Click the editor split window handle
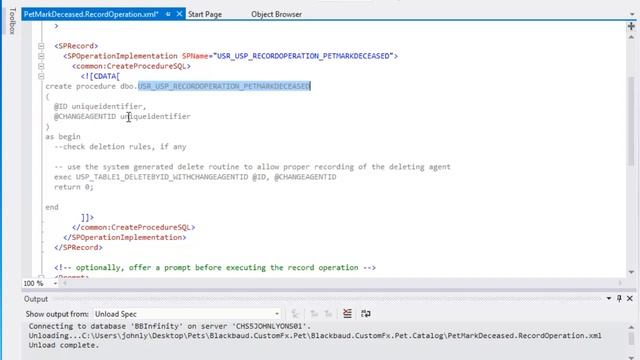The image size is (640, 360). (x=631, y=27)
